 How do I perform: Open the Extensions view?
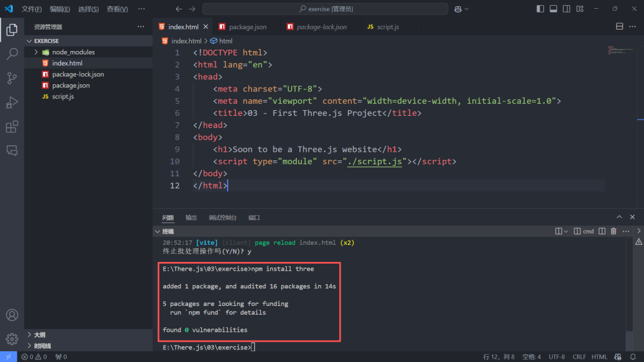[x=12, y=127]
